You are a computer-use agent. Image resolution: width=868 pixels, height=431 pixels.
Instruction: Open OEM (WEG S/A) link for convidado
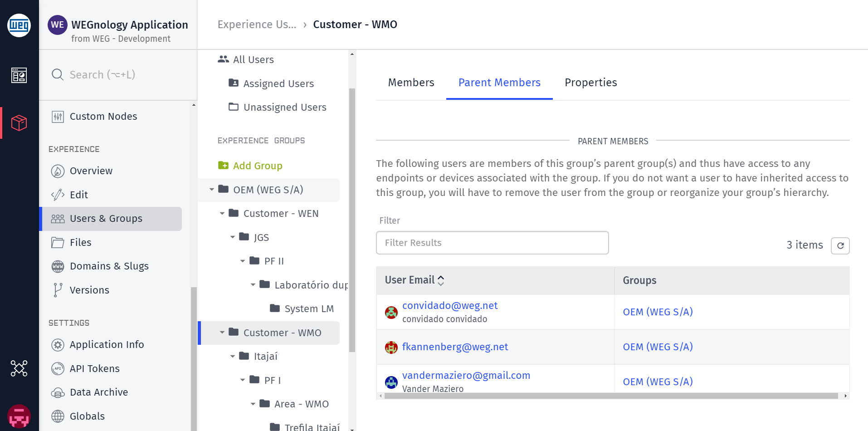(658, 312)
